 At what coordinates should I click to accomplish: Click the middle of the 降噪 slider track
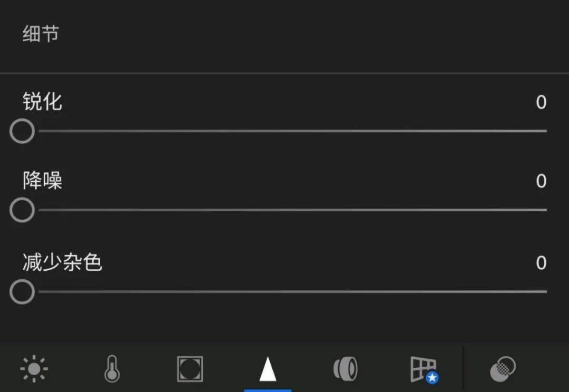(x=292, y=210)
